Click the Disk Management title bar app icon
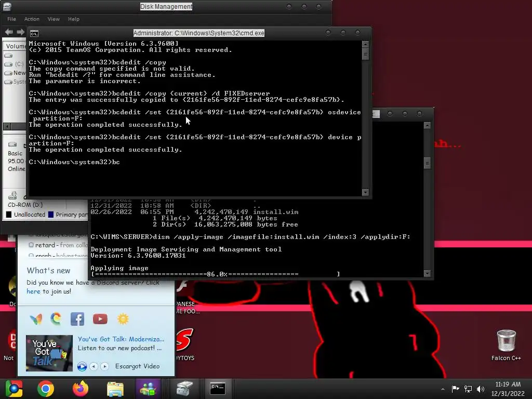The width and height of the screenshot is (532, 399). [7, 6]
